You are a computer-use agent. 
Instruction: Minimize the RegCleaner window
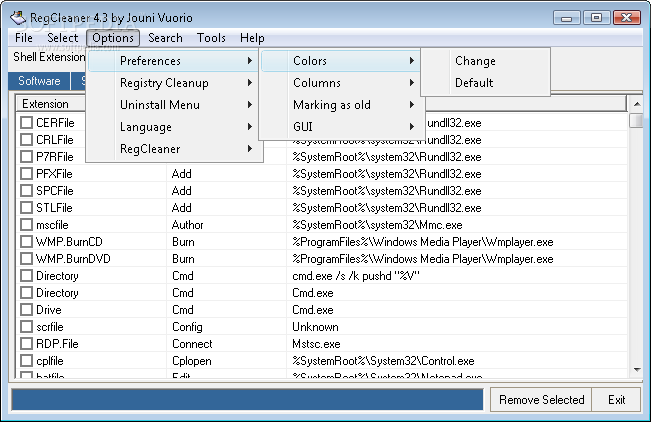[566, 18]
